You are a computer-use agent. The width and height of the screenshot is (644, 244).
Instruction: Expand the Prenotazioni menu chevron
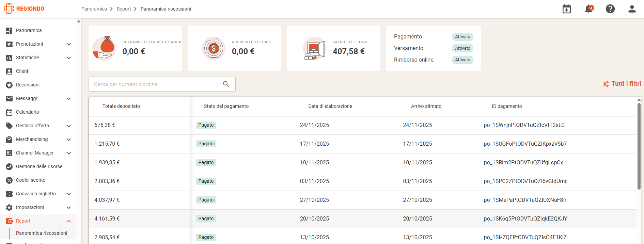point(69,44)
